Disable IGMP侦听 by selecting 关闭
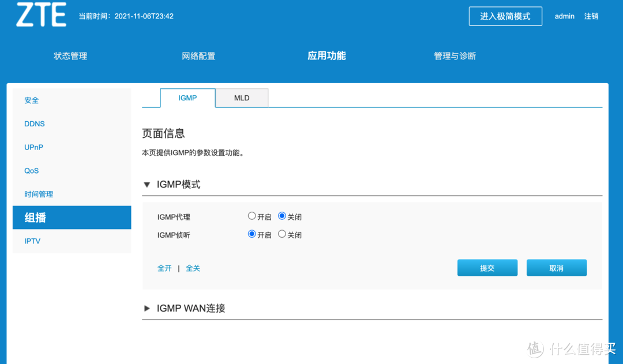The height and width of the screenshot is (364, 623). pyautogui.click(x=282, y=234)
